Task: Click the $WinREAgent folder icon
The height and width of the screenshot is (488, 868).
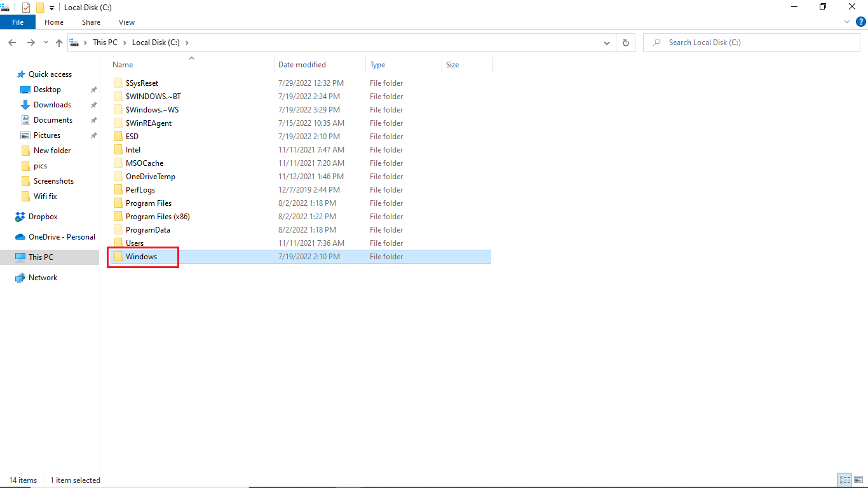Action: click(118, 123)
